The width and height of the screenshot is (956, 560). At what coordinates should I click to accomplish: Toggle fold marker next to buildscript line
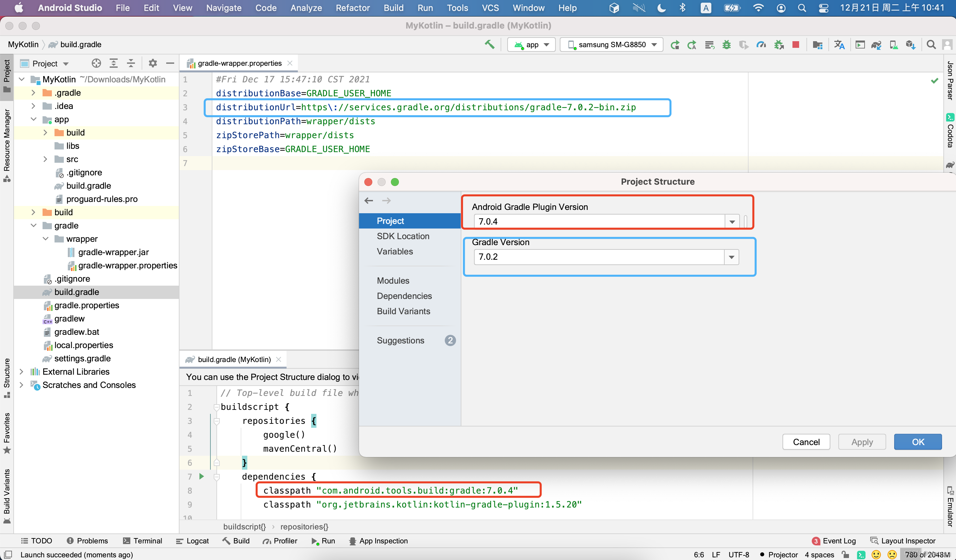217,407
